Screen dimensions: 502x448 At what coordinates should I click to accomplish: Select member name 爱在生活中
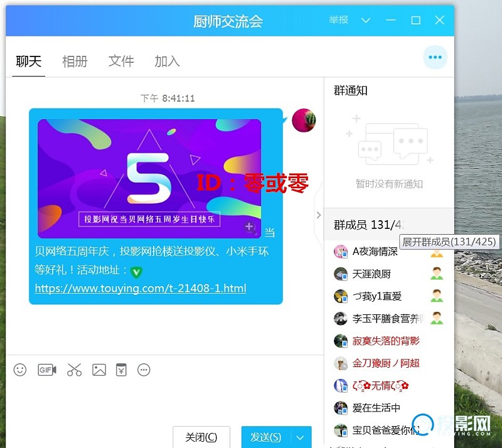point(376,408)
